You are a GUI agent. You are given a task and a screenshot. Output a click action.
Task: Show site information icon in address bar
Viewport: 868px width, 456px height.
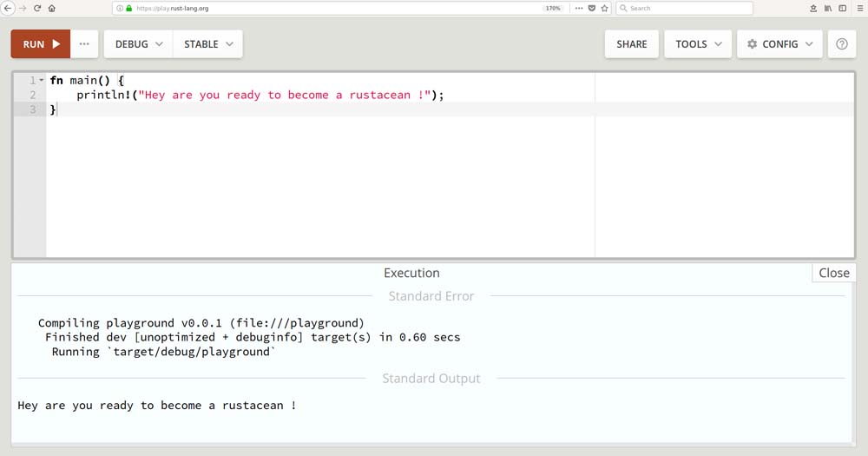(x=120, y=9)
